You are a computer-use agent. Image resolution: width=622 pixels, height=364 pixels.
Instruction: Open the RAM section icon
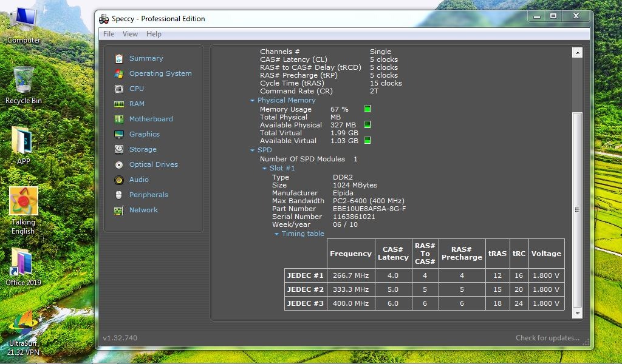point(118,104)
